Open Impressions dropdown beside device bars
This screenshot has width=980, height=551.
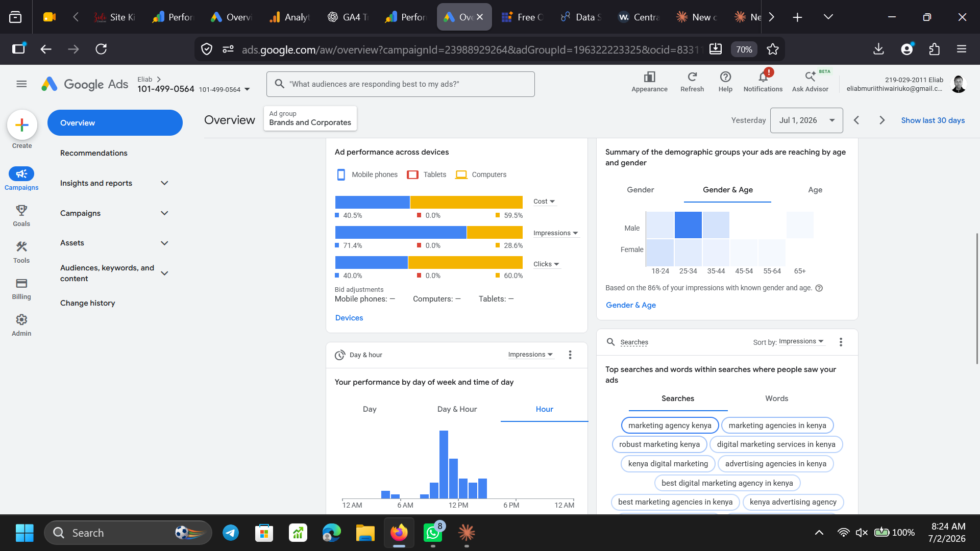click(x=556, y=233)
